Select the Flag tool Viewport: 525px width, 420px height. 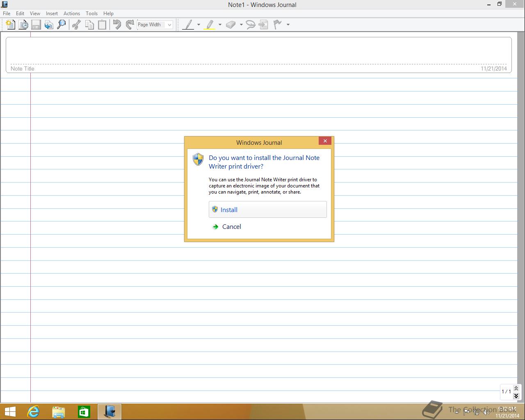pos(278,25)
